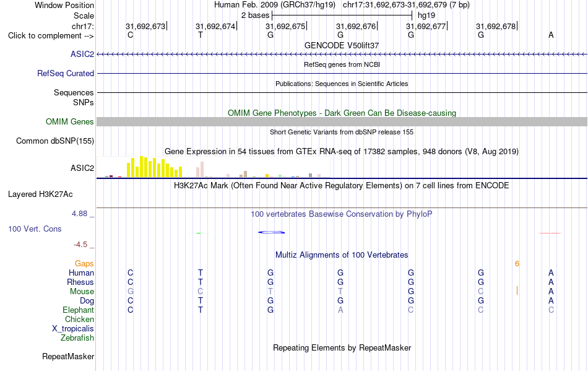
Task: Click the 100 Vert. Cons track label
Action: click(x=35, y=229)
